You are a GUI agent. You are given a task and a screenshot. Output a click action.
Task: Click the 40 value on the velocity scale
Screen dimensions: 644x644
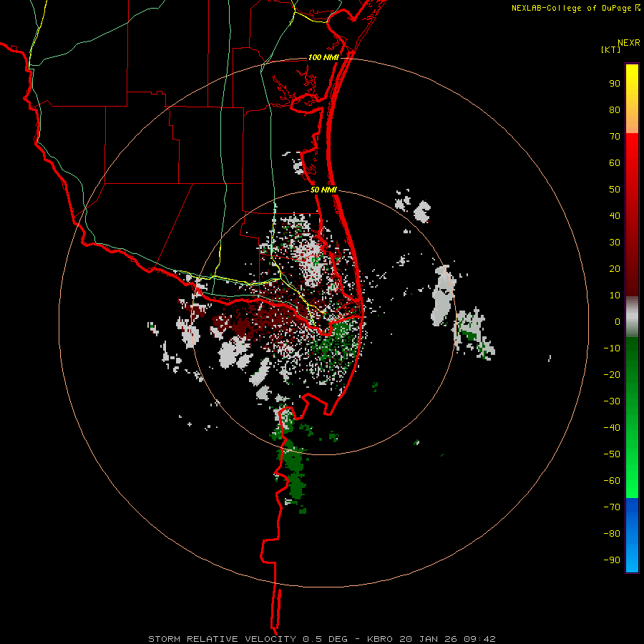[615, 216]
